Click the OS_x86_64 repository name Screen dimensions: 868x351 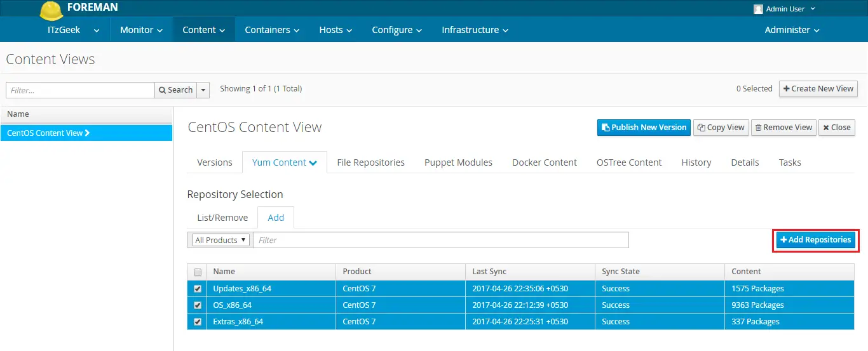click(232, 305)
